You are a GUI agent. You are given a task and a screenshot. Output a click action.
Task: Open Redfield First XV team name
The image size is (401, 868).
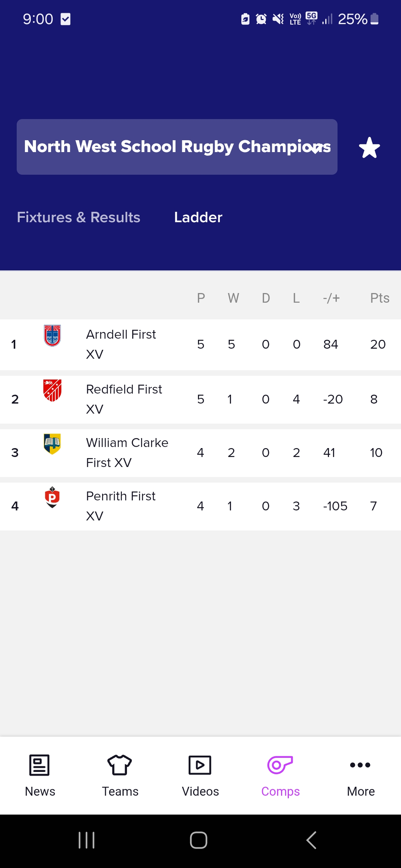click(x=124, y=399)
